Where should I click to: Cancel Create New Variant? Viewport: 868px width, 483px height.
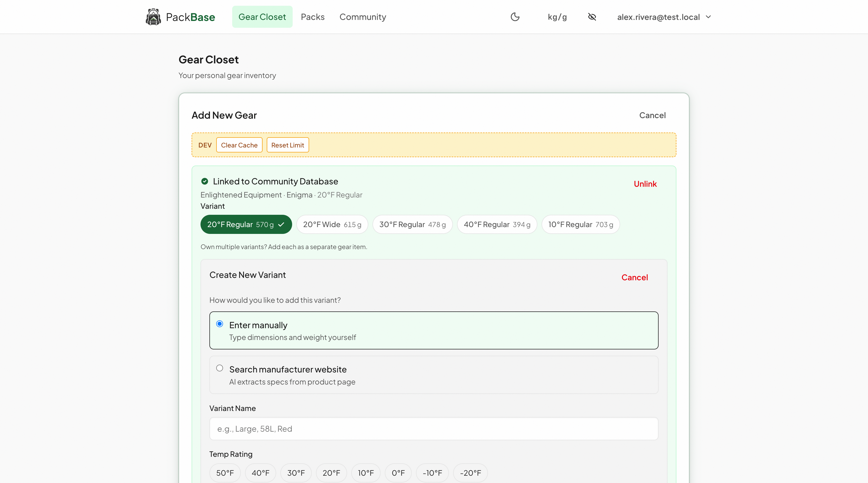pyautogui.click(x=635, y=277)
